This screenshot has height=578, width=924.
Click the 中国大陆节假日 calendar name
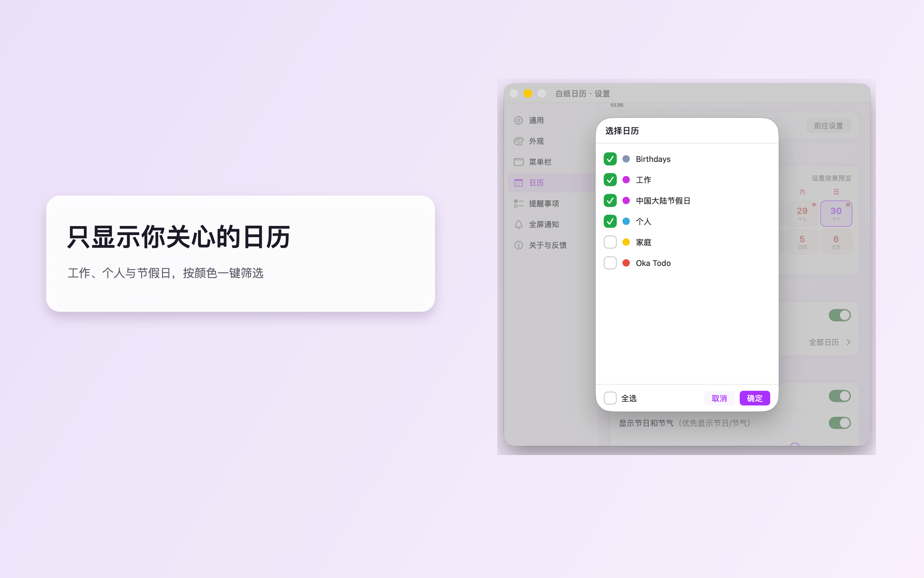663,201
